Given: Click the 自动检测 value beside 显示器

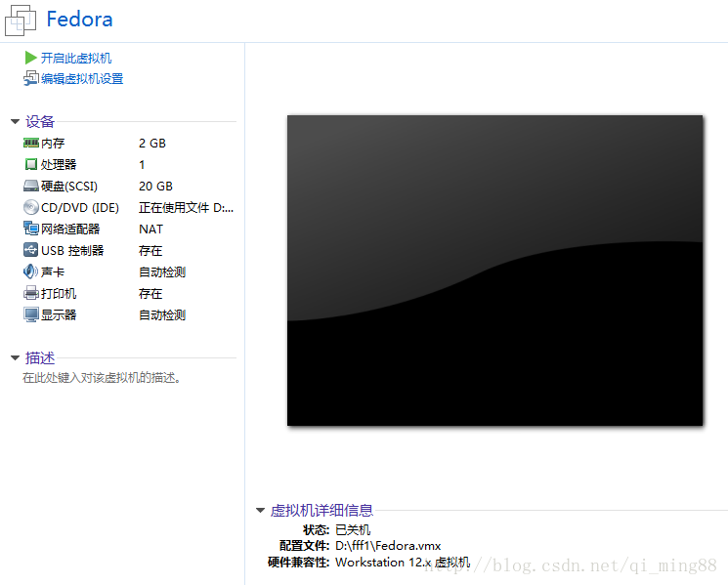Looking at the screenshot, I should click(x=162, y=315).
